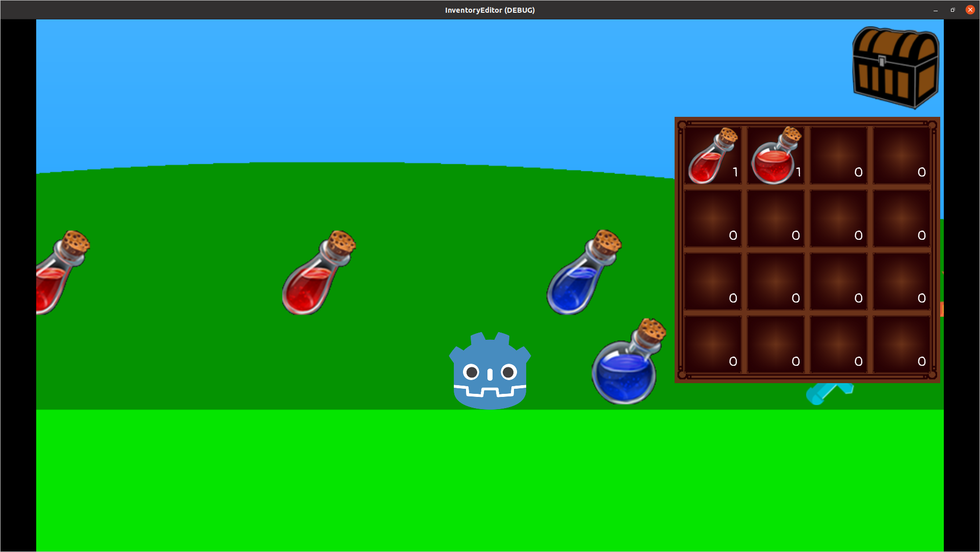Click the third empty slot in top inventory row
This screenshot has width=980, height=552.
click(839, 156)
